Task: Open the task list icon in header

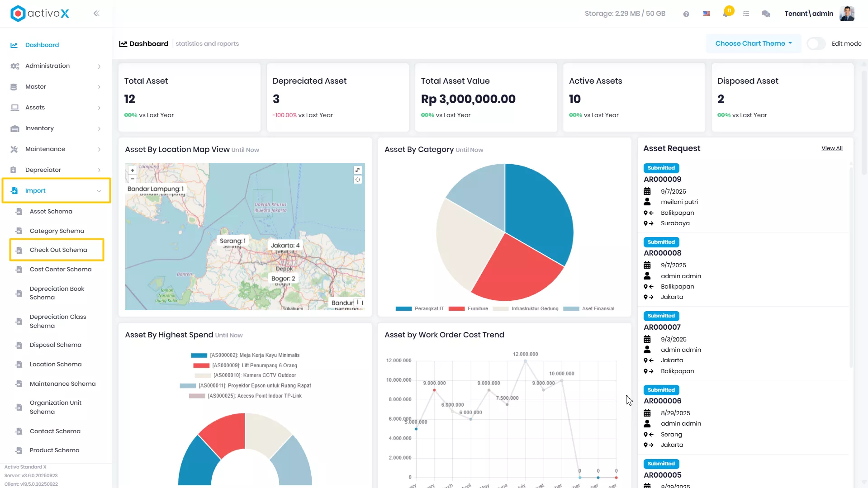Action: coord(746,14)
